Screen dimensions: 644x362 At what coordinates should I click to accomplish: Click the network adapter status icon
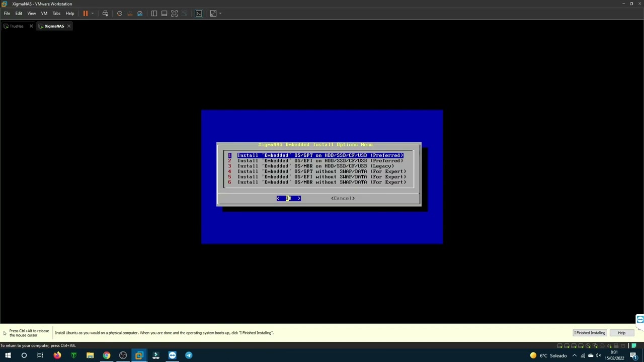click(595, 345)
